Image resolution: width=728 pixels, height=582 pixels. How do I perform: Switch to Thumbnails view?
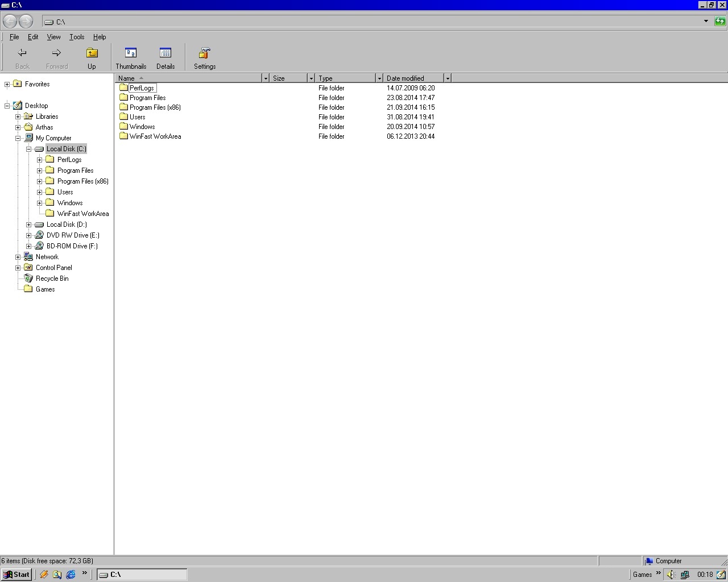[131, 58]
